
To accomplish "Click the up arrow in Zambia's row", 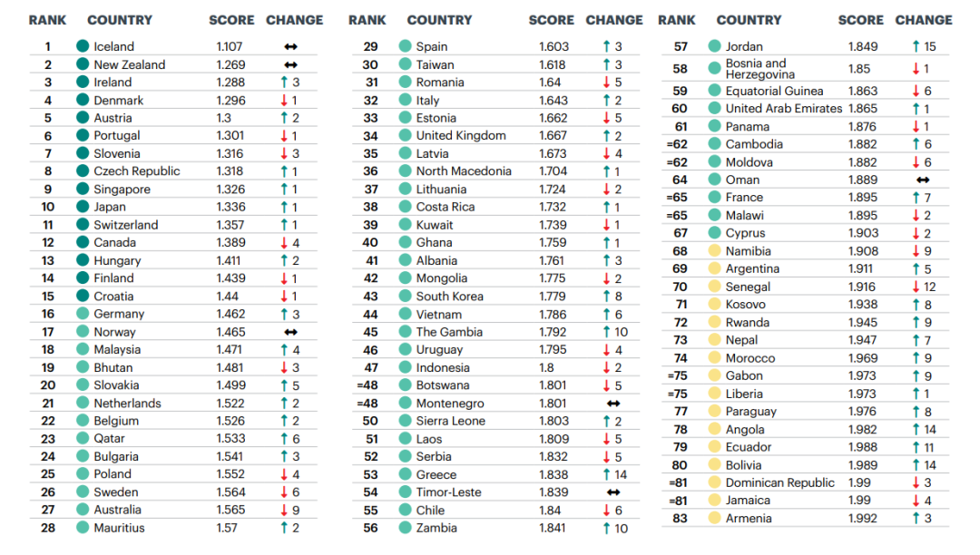I will click(606, 528).
